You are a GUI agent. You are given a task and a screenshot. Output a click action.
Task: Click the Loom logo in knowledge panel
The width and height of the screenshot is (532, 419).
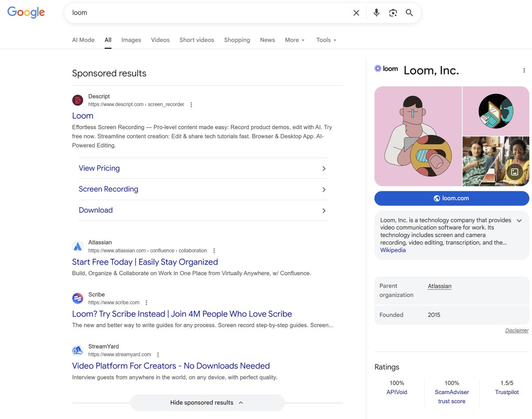pos(386,69)
